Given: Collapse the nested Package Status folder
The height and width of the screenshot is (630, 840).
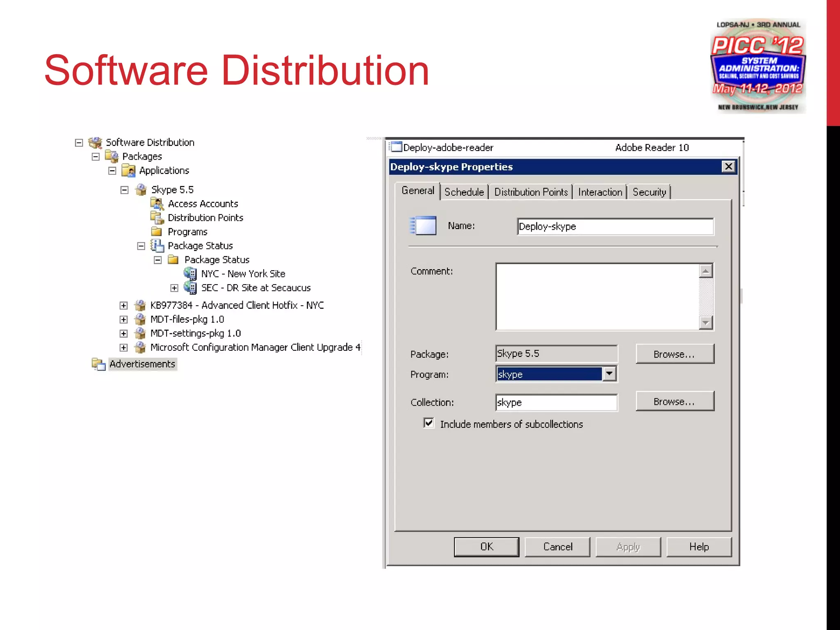Looking at the screenshot, I should point(158,260).
